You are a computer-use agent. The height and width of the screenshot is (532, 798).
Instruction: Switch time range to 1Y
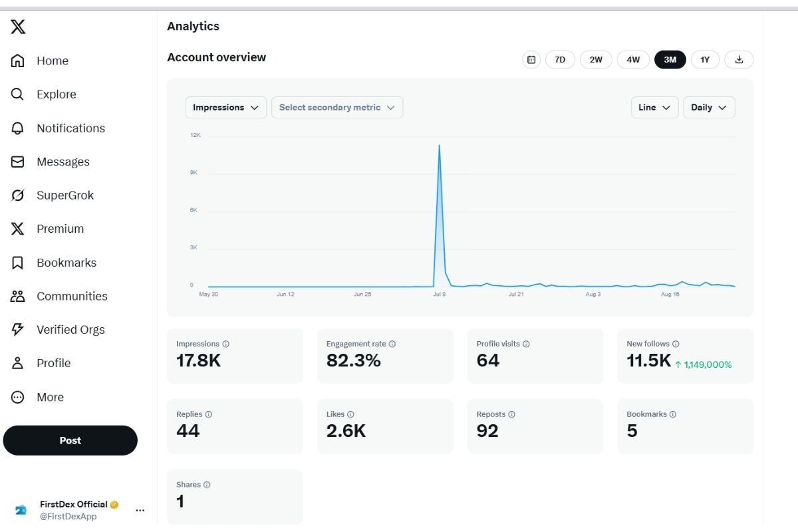(705, 60)
